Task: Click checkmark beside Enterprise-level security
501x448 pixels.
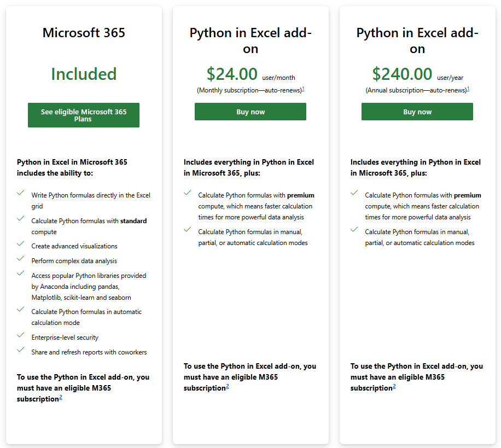Action: tap(21, 335)
